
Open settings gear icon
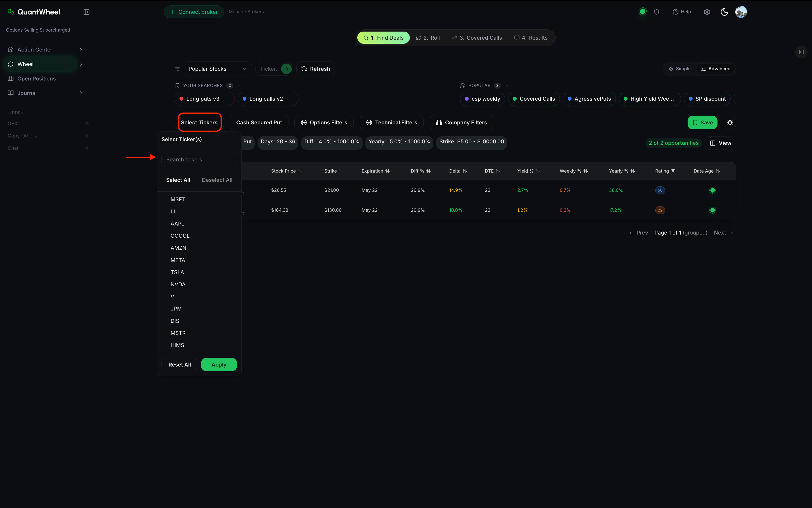pyautogui.click(x=707, y=12)
